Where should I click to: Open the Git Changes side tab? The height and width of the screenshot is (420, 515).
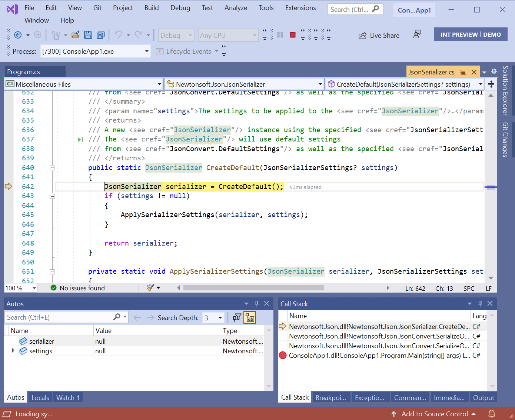(505, 140)
